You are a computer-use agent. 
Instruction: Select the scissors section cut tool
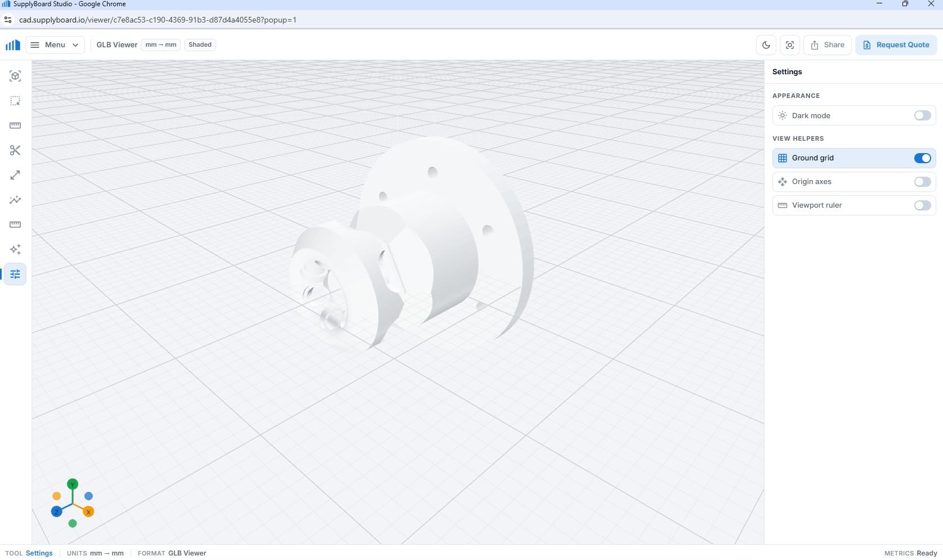click(15, 150)
